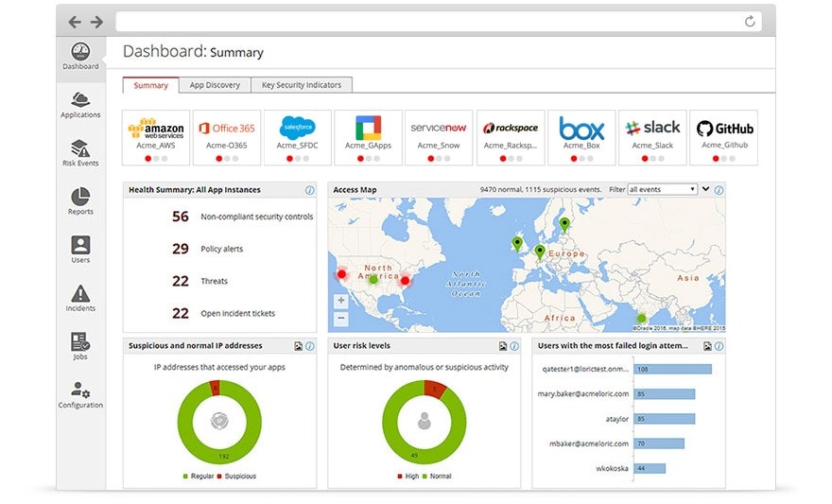This screenshot has width=832, height=504.
Task: Export the User risk levels chart
Action: (x=502, y=346)
